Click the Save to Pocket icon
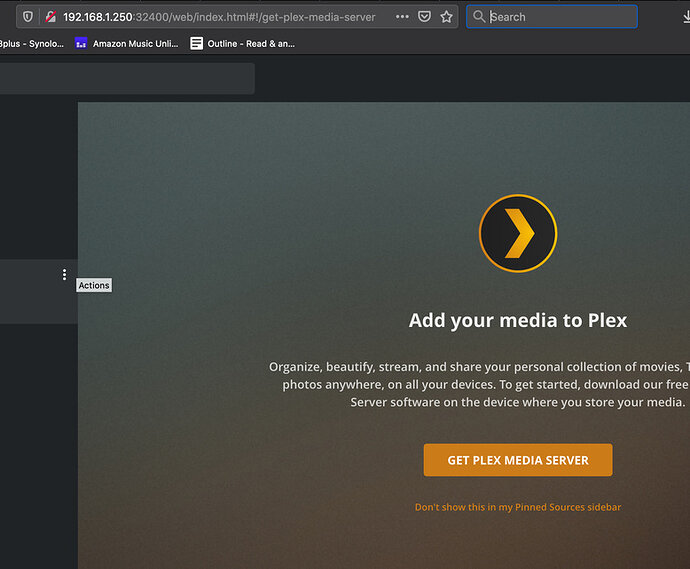Viewport: 690px width, 569px height. [x=424, y=17]
